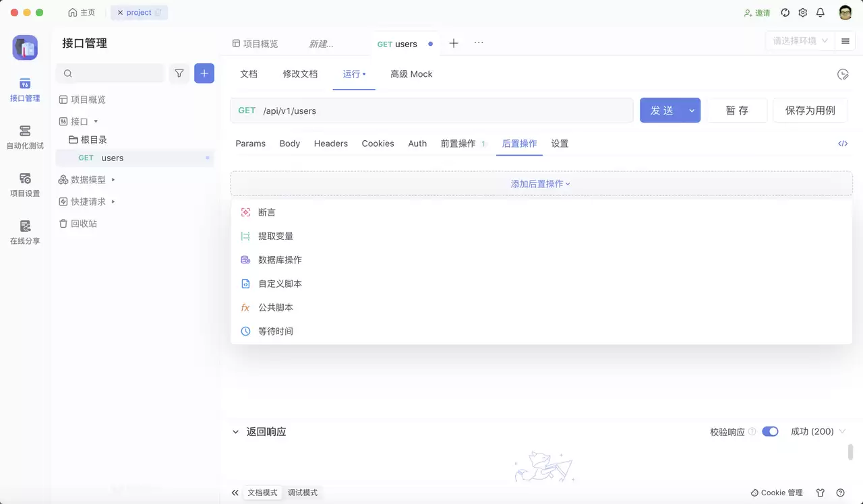Click the 发送 send button
Screen dimensions: 863x504
click(x=661, y=111)
